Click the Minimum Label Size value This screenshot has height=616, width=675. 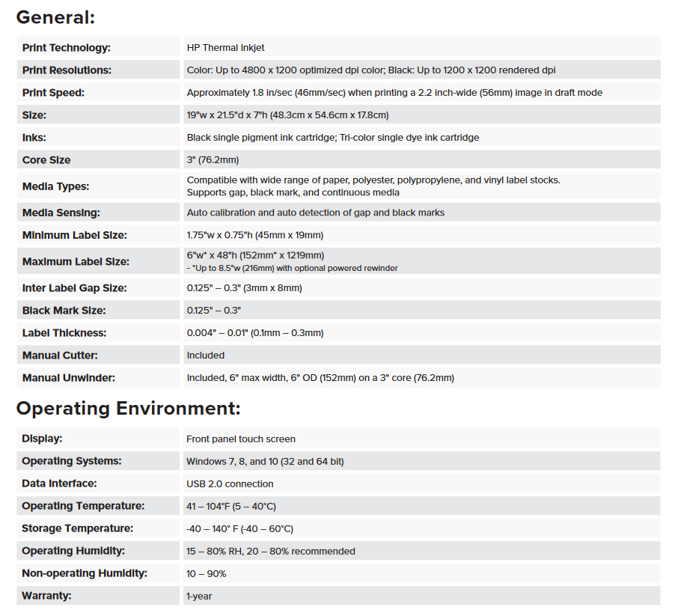255,235
